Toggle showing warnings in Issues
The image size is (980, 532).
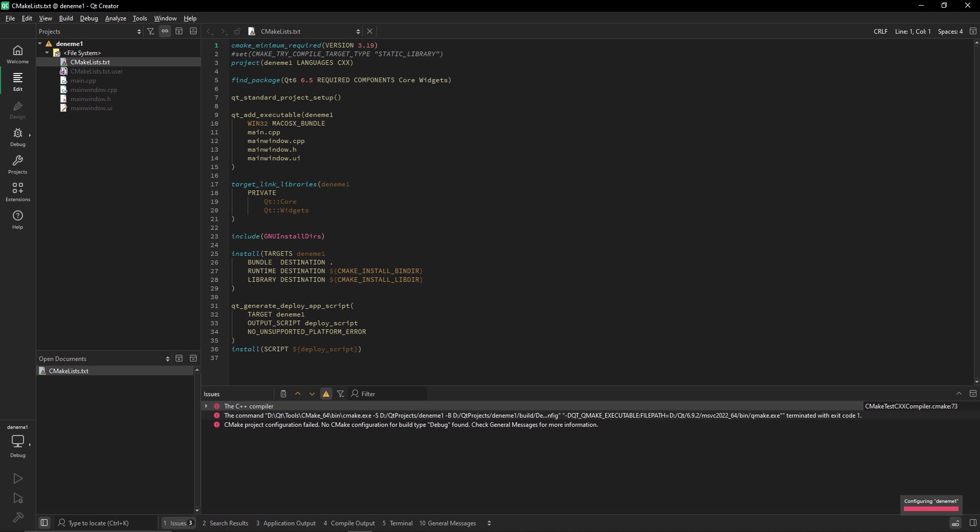click(326, 394)
